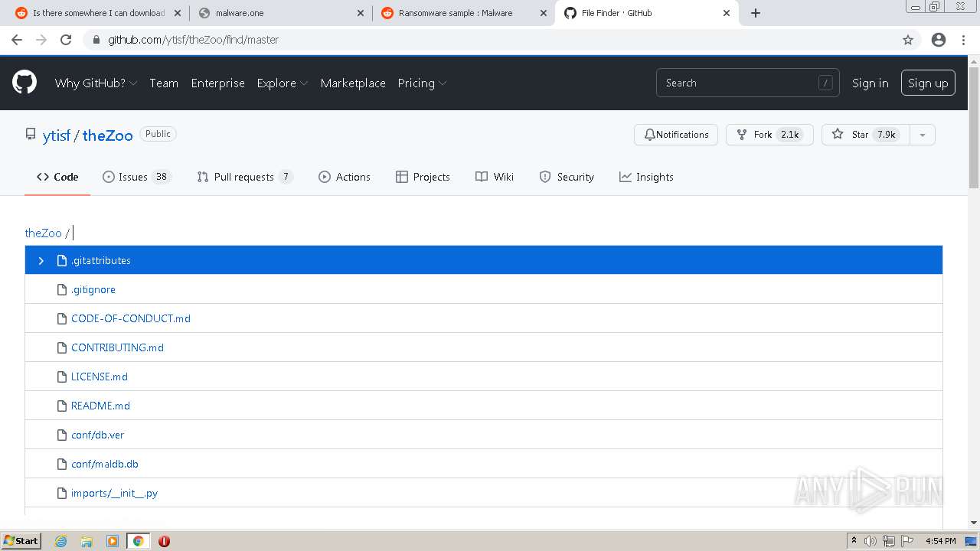The width and height of the screenshot is (980, 551).
Task: Open Chrome profile avatar icon
Action: coord(939,40)
